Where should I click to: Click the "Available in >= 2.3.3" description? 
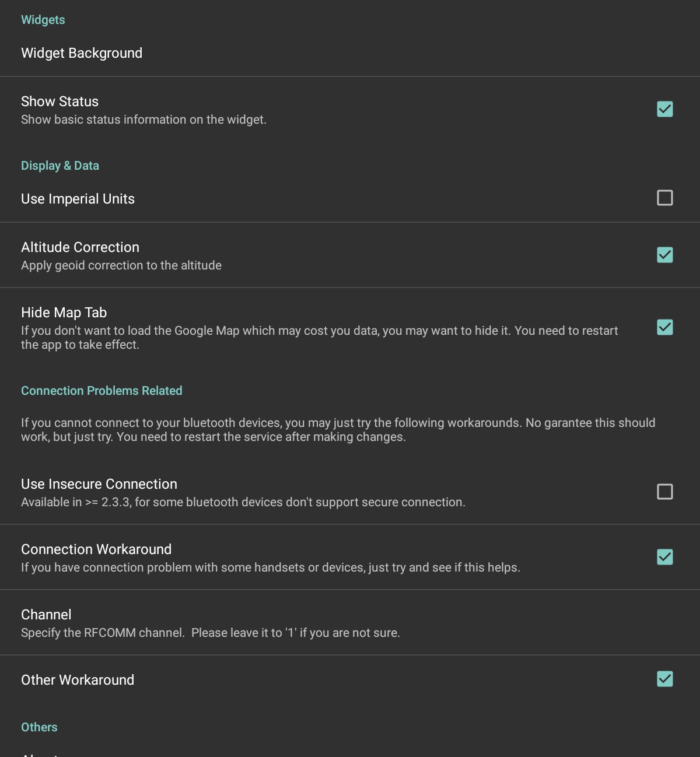coord(243,502)
